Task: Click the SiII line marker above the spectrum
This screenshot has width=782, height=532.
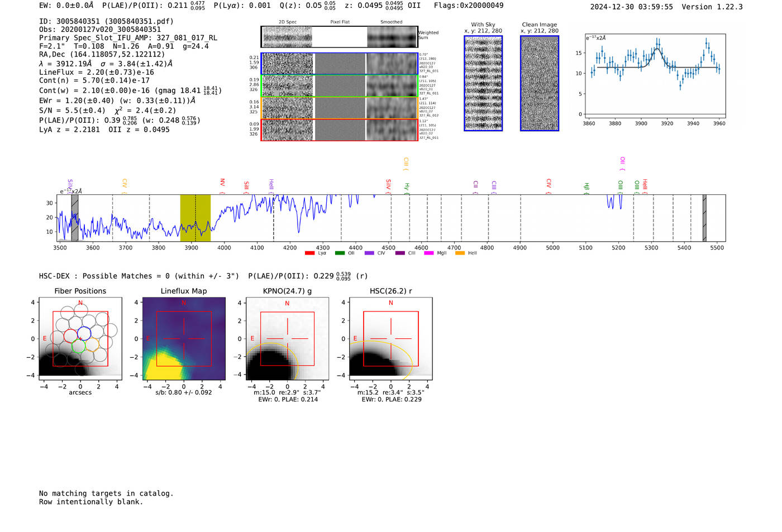Action: pyautogui.click(x=246, y=186)
